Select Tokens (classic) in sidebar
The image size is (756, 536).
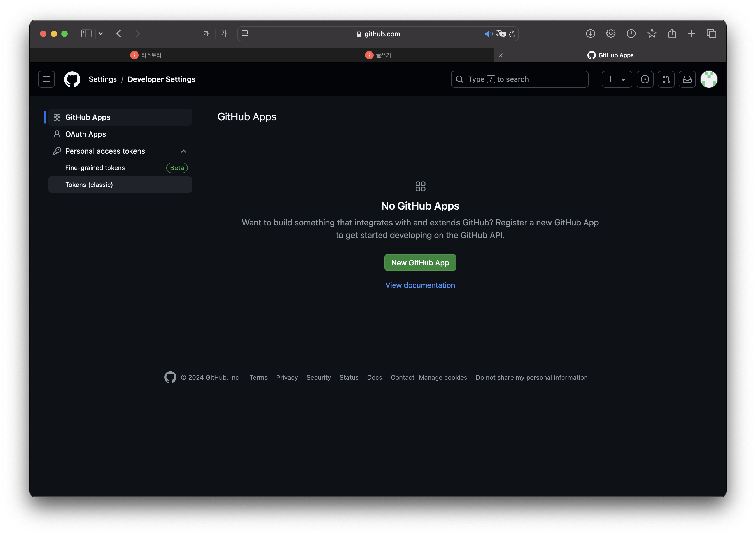(x=89, y=185)
